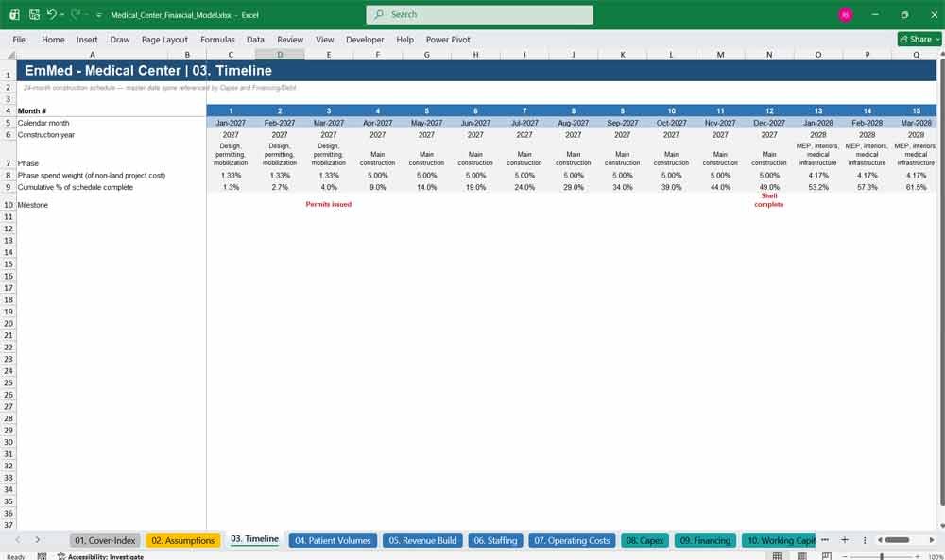945x560 pixels.
Task: Select the 03. Timeline sheet tab
Action: [x=254, y=539]
